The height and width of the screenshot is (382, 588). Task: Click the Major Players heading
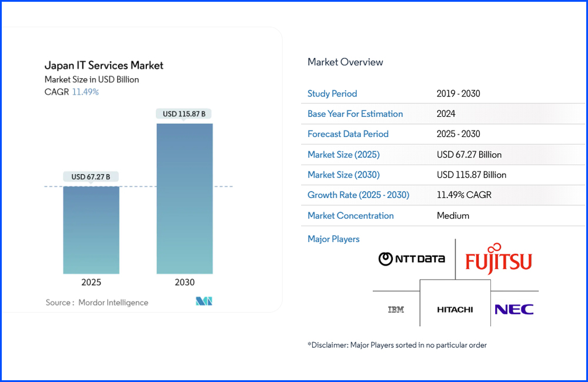pyautogui.click(x=333, y=239)
